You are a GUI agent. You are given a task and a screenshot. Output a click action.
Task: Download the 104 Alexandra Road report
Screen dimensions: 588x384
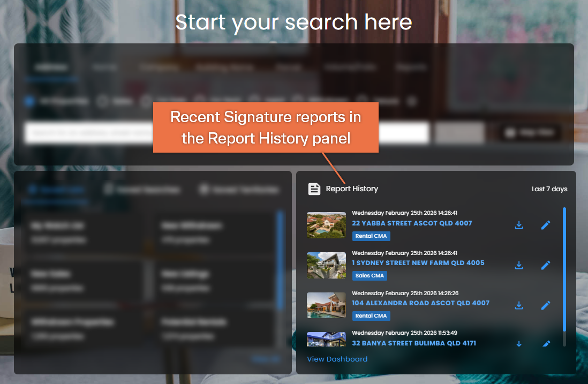(519, 305)
